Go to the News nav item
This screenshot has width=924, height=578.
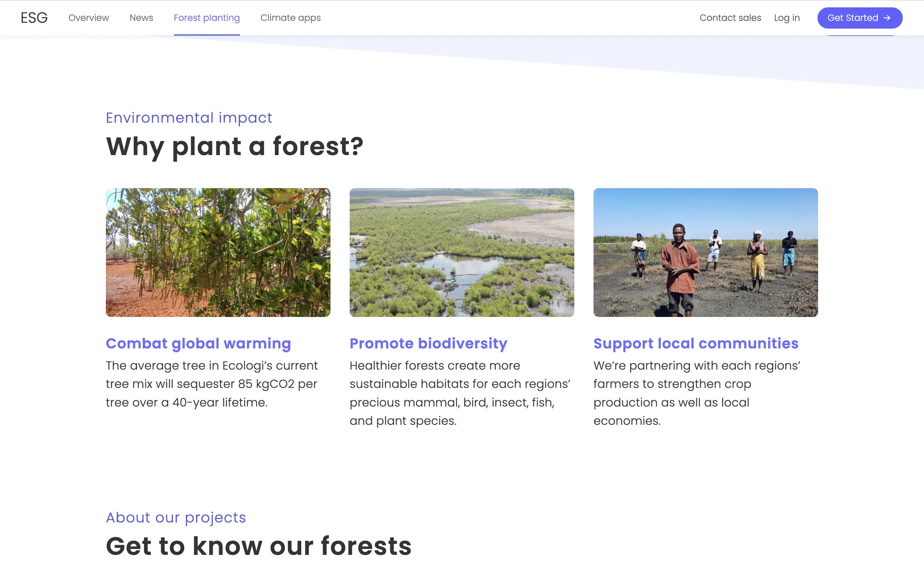(x=141, y=18)
